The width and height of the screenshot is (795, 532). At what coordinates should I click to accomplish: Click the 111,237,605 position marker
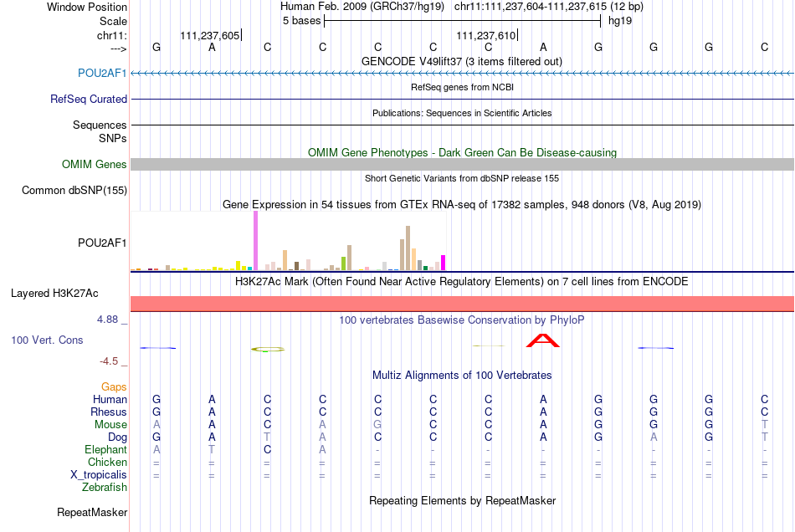point(210,35)
